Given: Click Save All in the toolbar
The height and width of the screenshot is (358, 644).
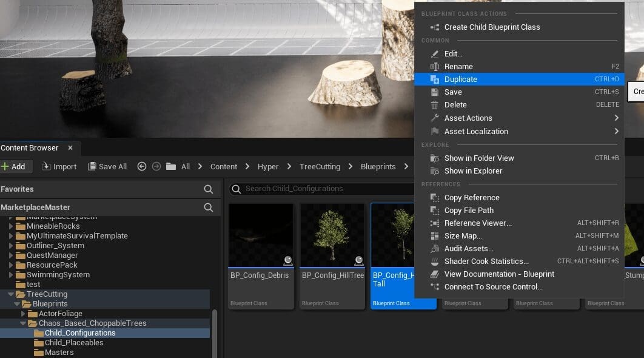Looking at the screenshot, I should [x=107, y=166].
